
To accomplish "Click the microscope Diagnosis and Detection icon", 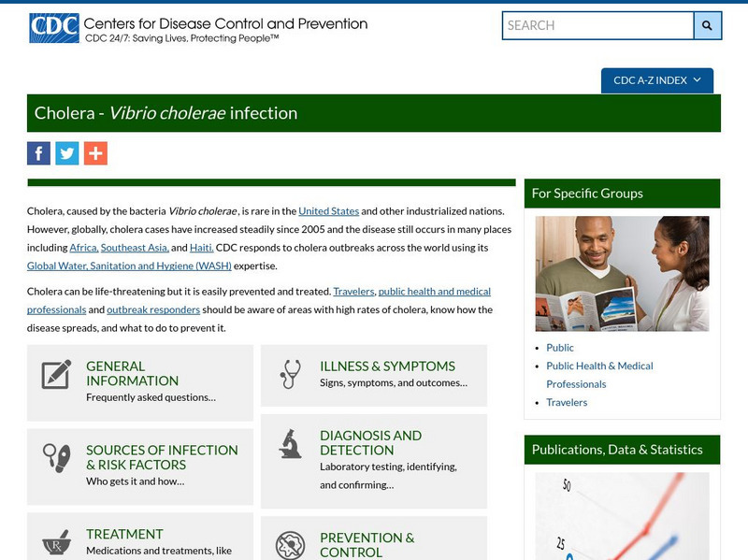I will point(291,446).
